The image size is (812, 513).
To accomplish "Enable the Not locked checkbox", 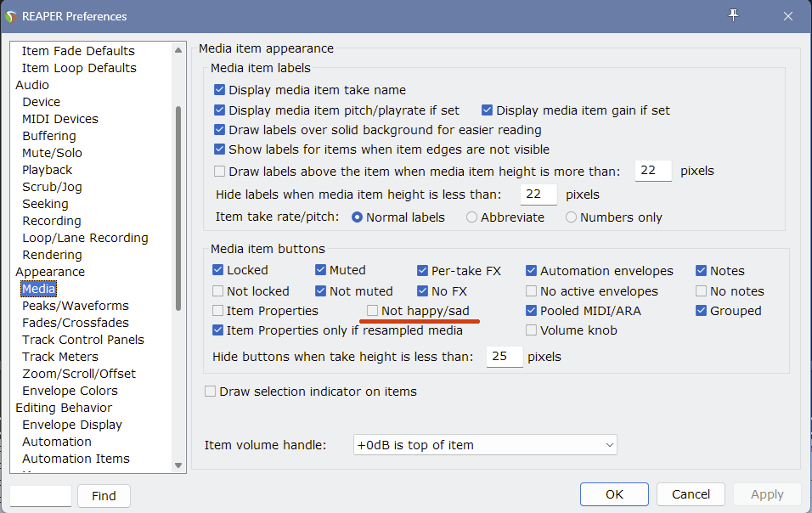I will tap(218, 291).
